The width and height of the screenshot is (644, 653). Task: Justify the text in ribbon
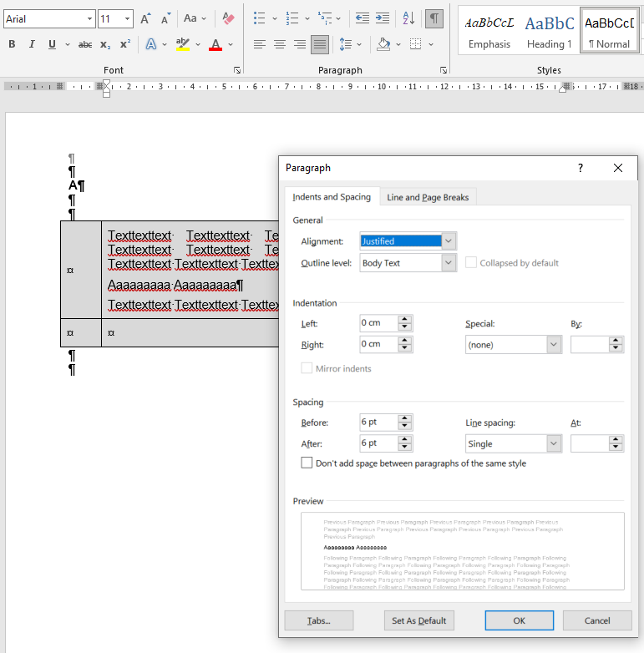coord(320,44)
